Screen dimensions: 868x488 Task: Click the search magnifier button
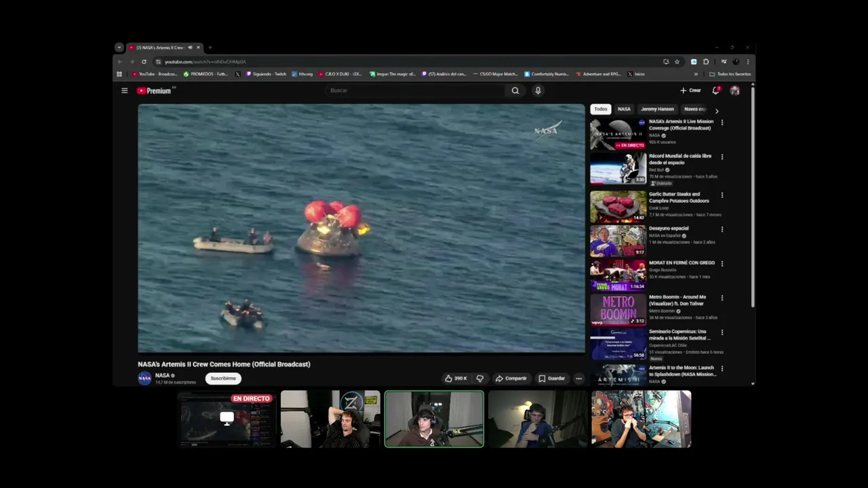515,90
